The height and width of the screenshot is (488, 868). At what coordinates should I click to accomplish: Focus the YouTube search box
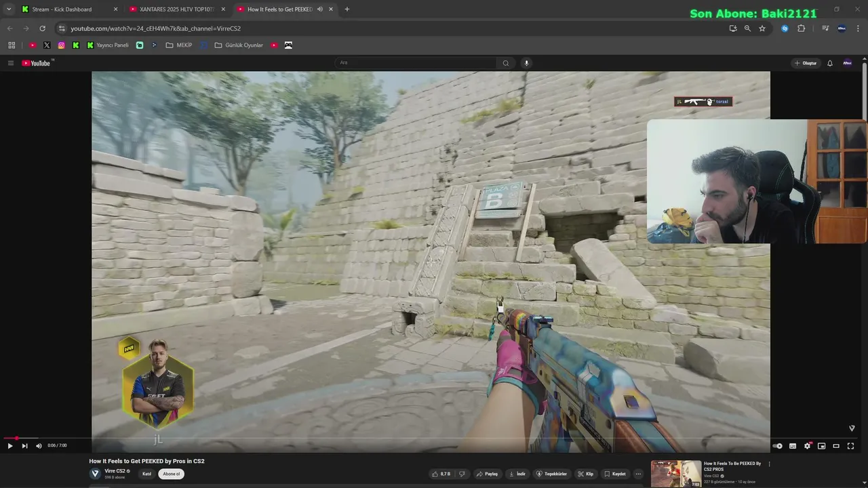click(x=416, y=63)
